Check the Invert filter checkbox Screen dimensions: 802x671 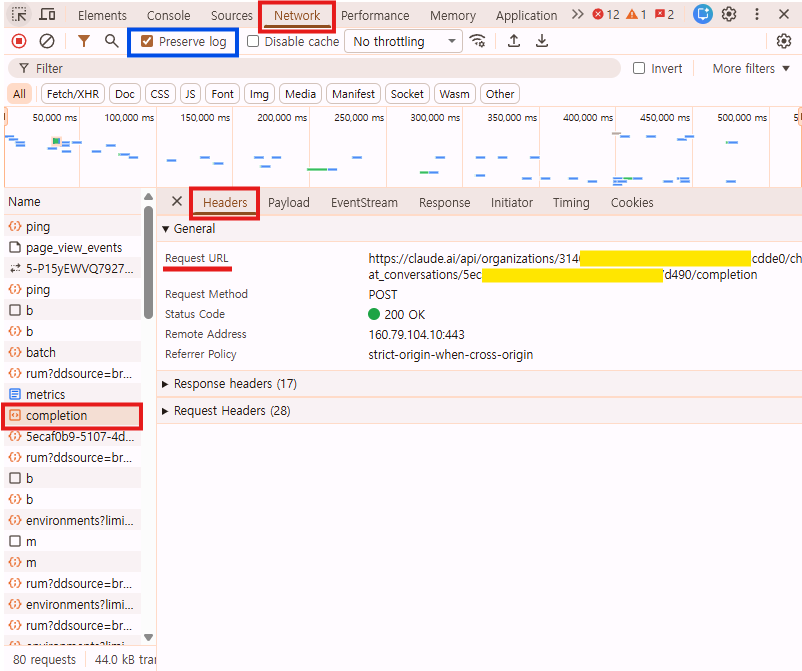(x=638, y=68)
